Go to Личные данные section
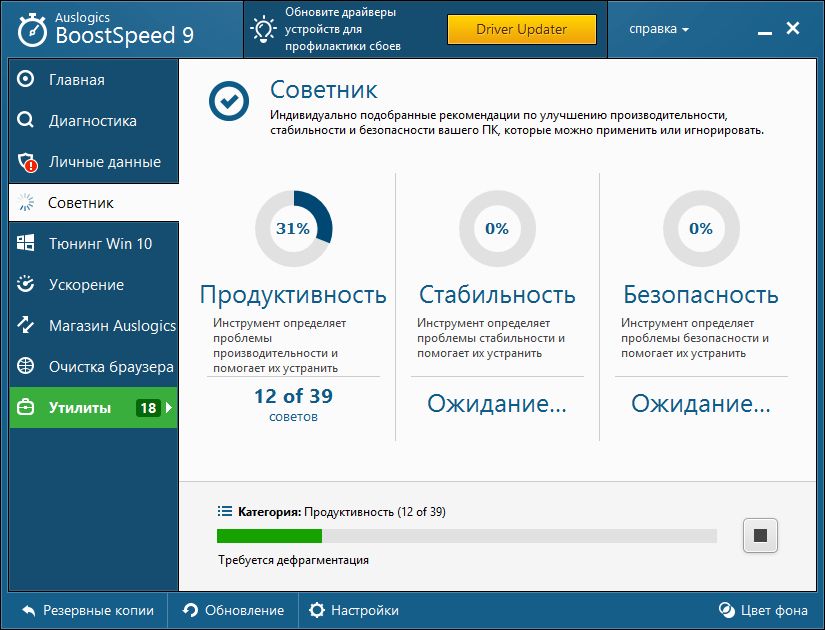825x630 pixels. coord(94,162)
